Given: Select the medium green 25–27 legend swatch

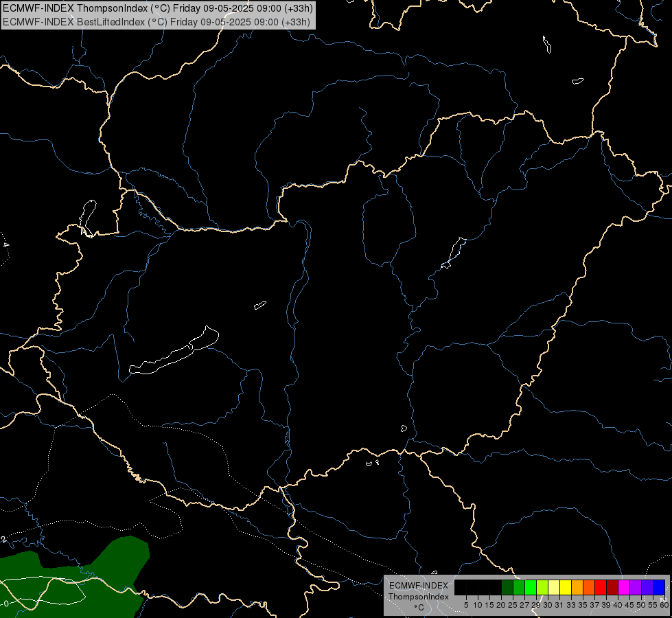Looking at the screenshot, I should tap(519, 587).
